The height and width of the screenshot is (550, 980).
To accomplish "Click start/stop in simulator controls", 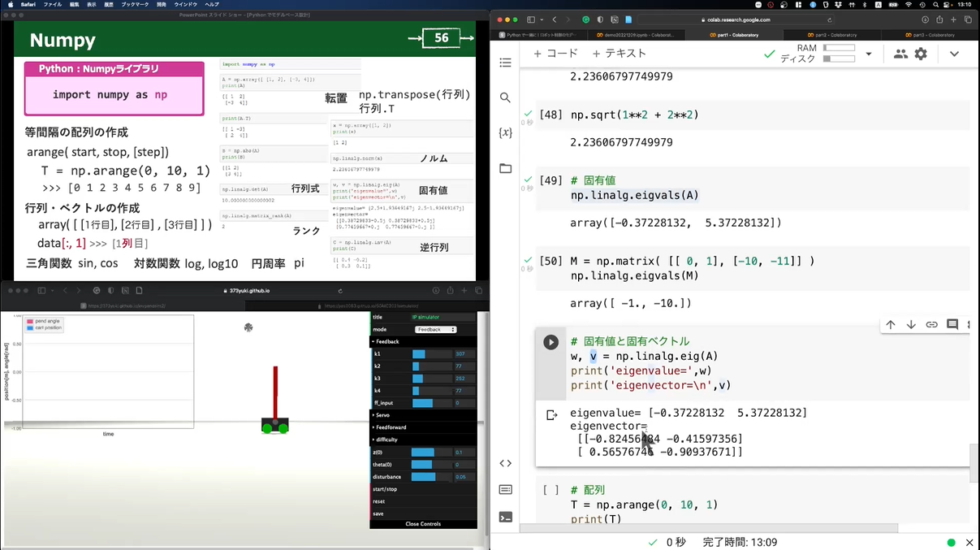I will click(x=385, y=489).
